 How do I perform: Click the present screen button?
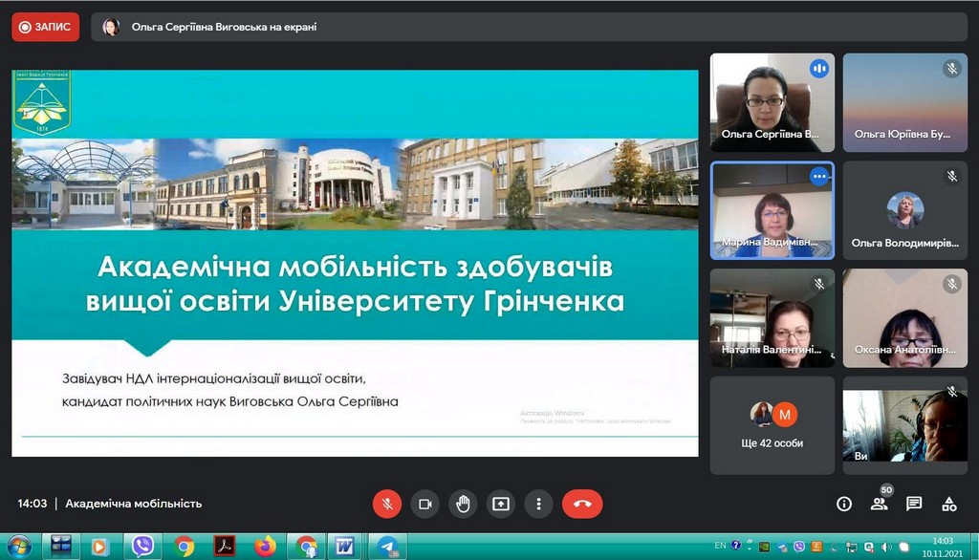point(501,504)
